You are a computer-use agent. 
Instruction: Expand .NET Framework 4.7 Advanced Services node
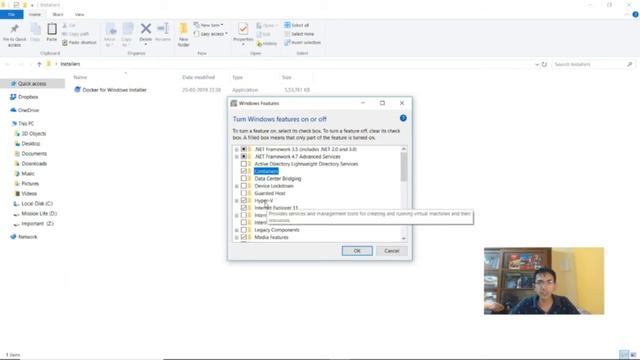click(x=236, y=157)
